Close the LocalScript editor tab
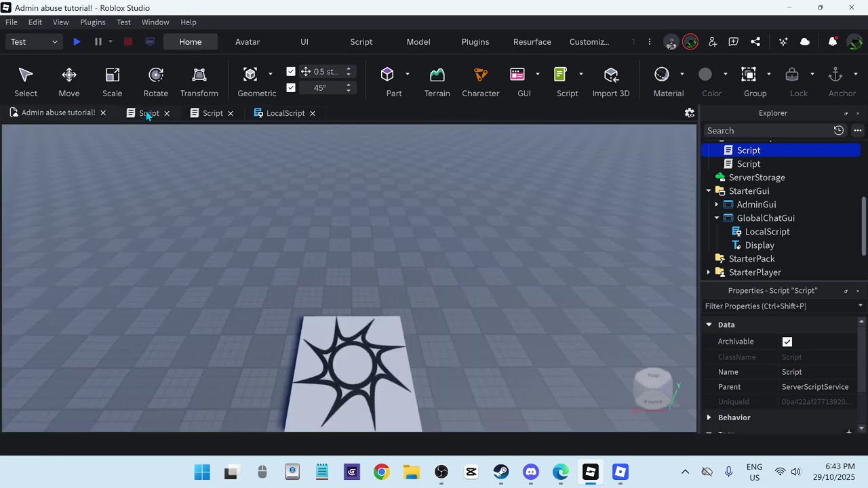 (313, 113)
